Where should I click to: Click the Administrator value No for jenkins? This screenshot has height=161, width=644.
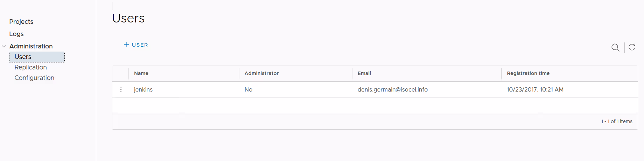248,89
